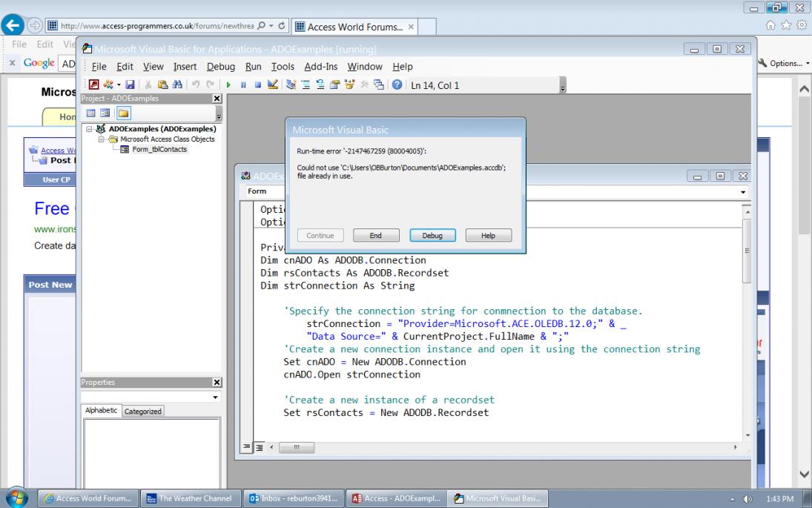
Task: Open the Debug menu
Action: coord(220,66)
